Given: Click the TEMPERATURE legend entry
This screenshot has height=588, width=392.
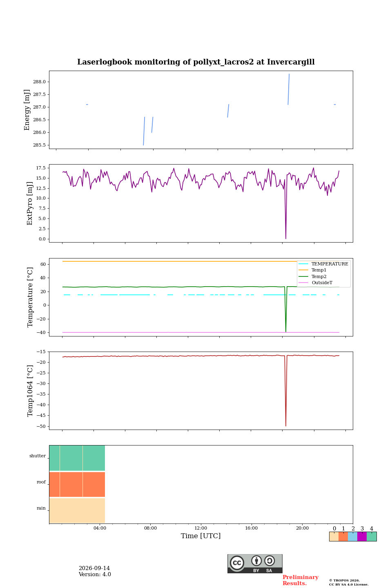Looking at the screenshot, I should click(x=323, y=264).
